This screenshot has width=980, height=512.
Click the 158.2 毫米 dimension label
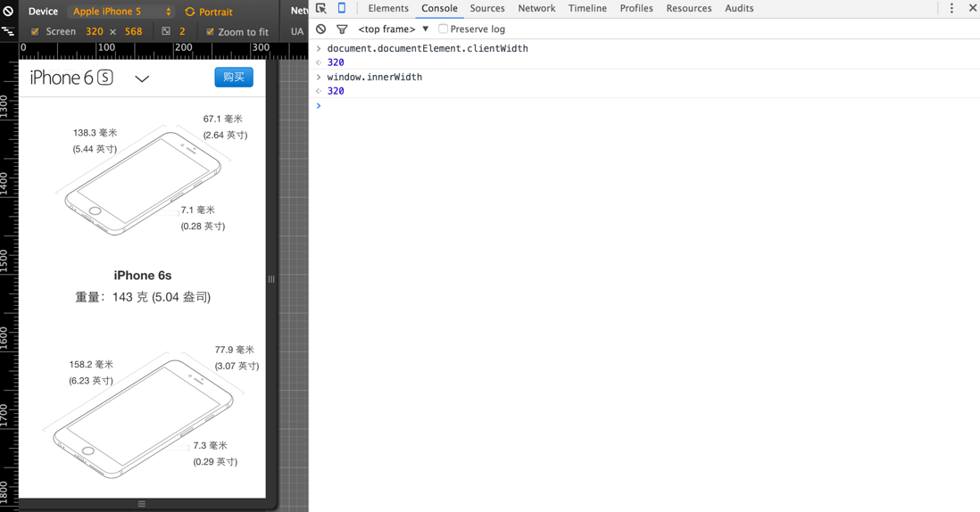coord(91,365)
